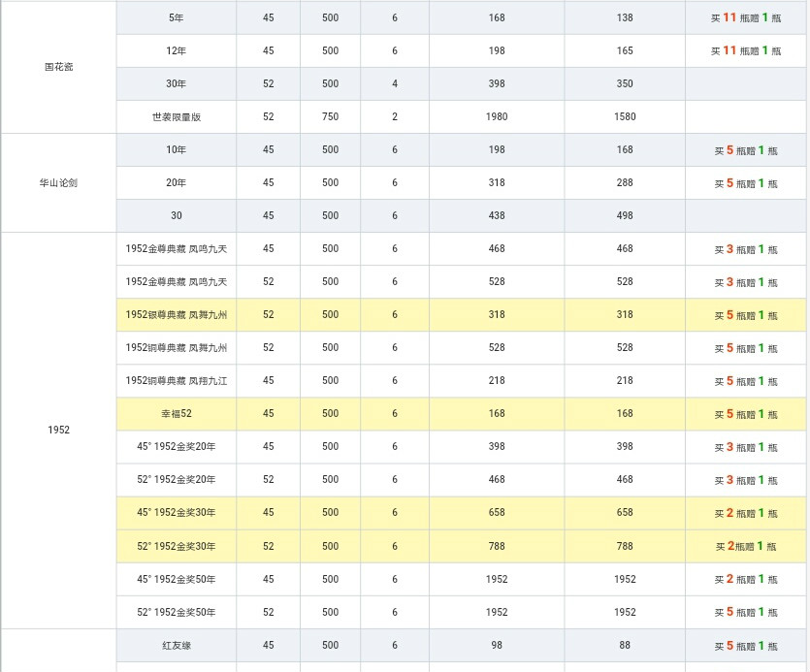Screen dimensions: 810x672
Task: Click price 138 in the 5年 row
Action: pos(625,18)
